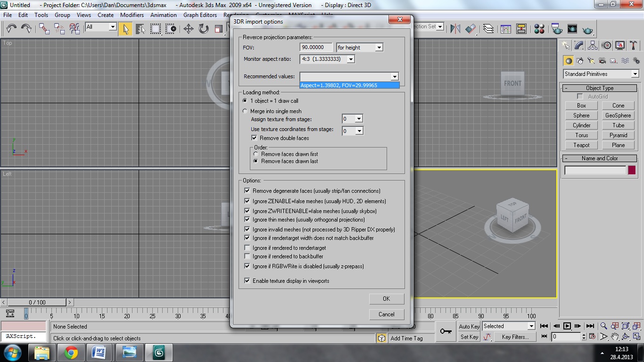Click the object color swatch
Screen dimensions: 644x362
(632, 170)
